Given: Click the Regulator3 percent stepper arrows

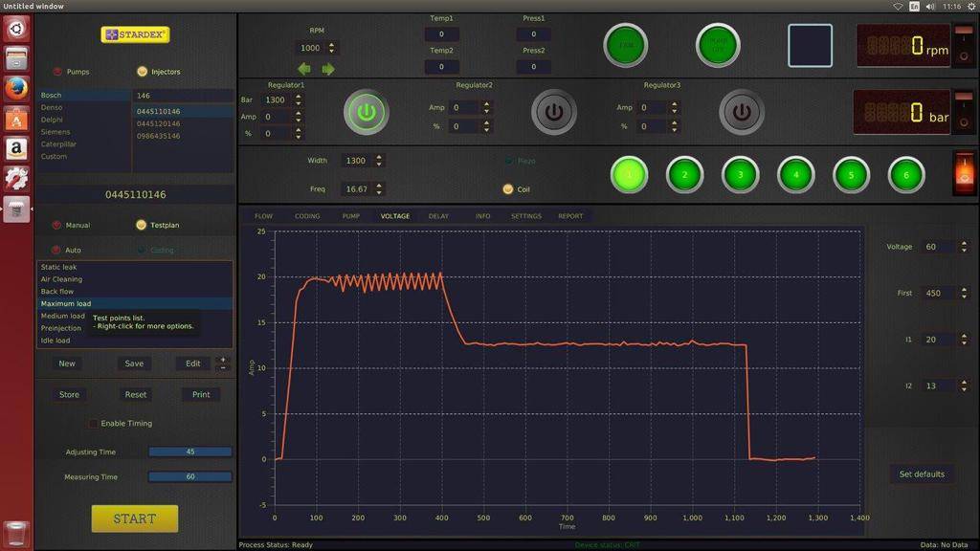Looking at the screenshot, I should click(x=674, y=126).
